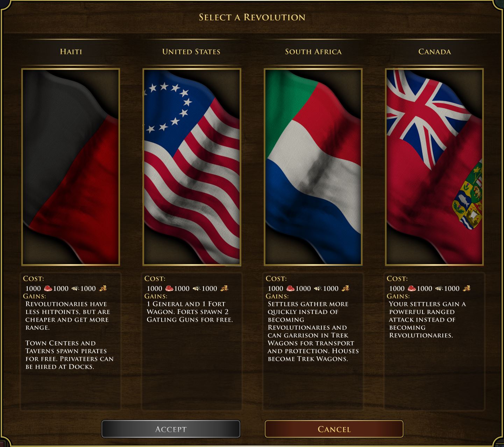Click the Canada gains description text

[427, 320]
